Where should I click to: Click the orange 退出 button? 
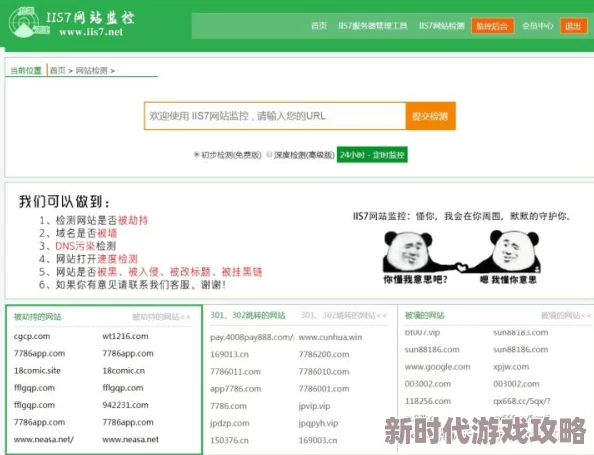(x=573, y=26)
